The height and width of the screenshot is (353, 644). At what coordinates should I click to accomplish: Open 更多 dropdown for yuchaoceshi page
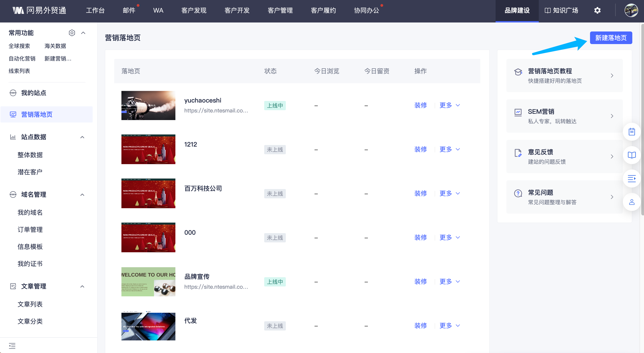449,105
